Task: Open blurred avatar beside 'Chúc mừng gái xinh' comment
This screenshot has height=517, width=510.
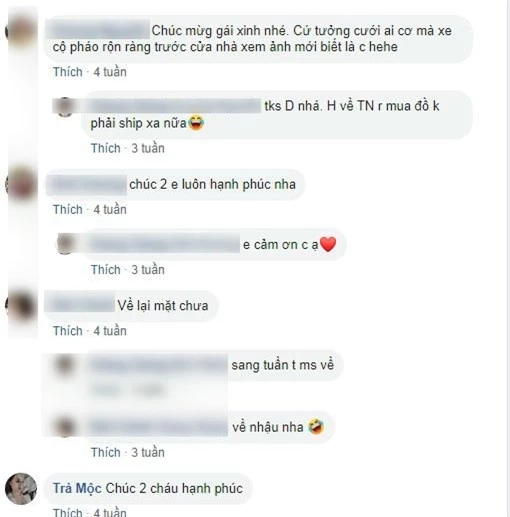Action: 21,31
